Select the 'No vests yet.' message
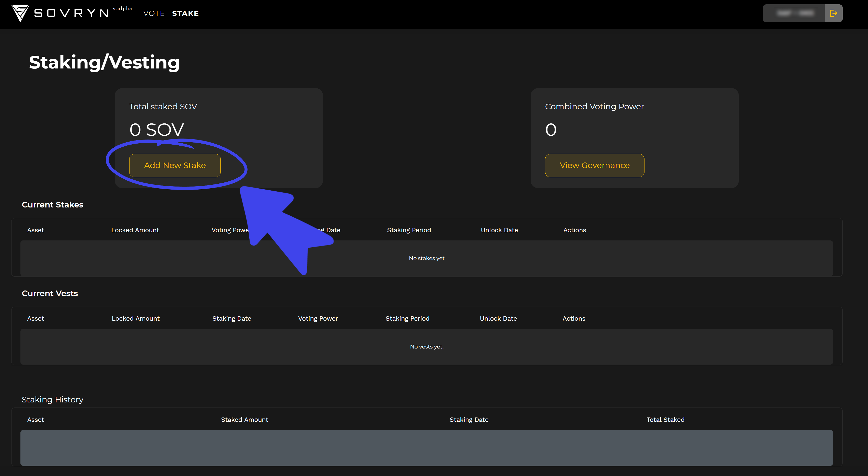868x476 pixels. (x=427, y=346)
